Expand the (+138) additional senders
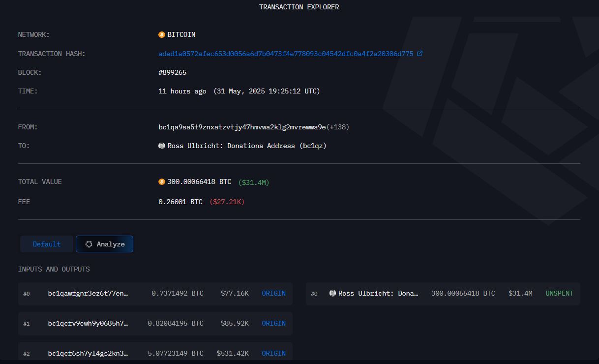599x364 pixels. pyautogui.click(x=338, y=127)
